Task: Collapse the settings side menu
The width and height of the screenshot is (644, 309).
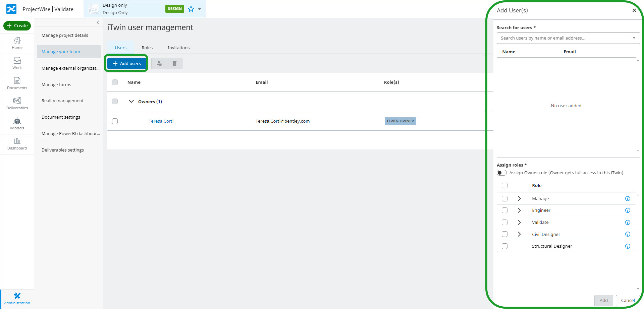Action: tap(98, 22)
